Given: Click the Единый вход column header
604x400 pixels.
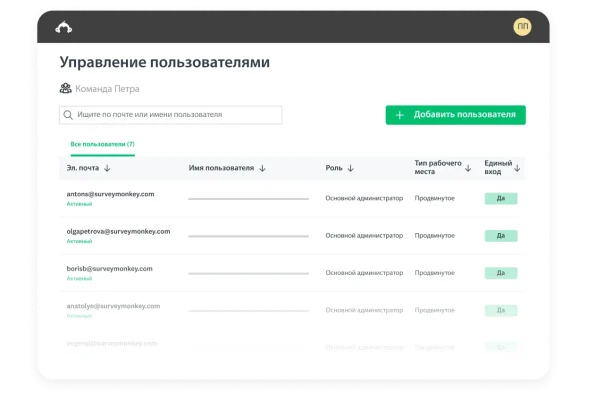Looking at the screenshot, I should (498, 167).
